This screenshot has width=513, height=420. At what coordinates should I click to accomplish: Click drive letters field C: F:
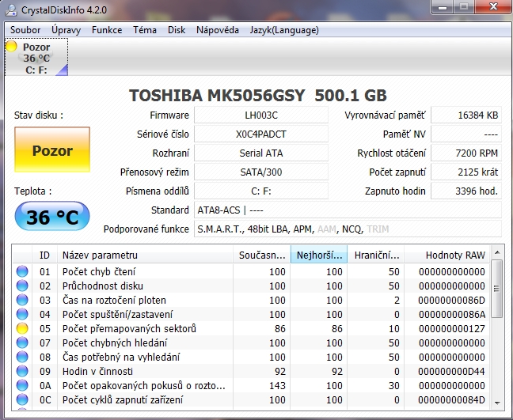261,191
